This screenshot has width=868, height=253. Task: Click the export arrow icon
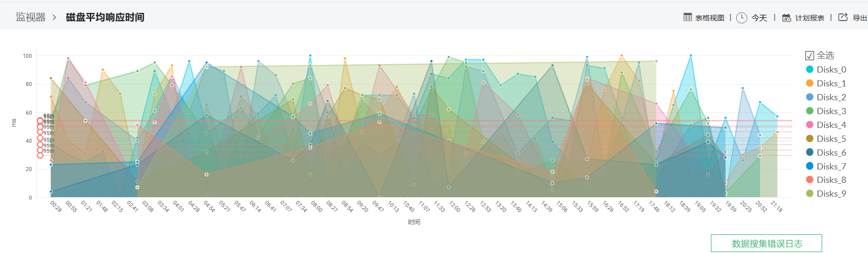[843, 18]
